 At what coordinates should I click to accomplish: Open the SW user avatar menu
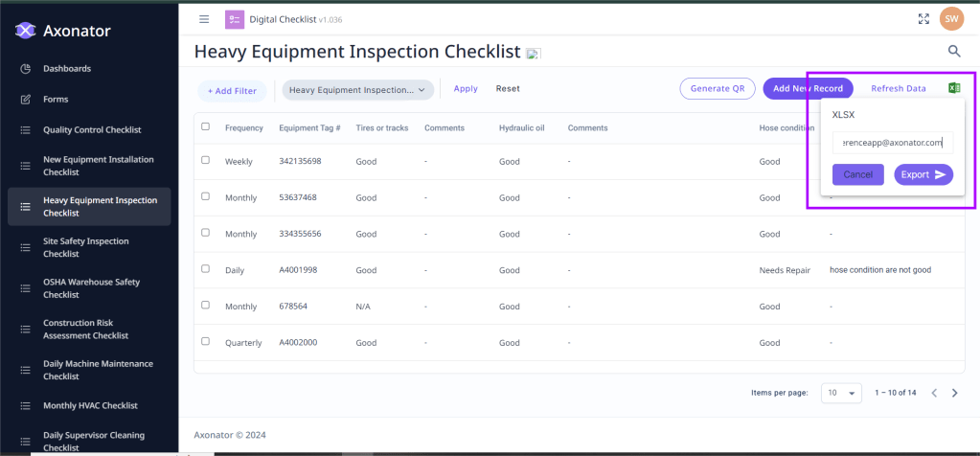[x=951, y=19]
